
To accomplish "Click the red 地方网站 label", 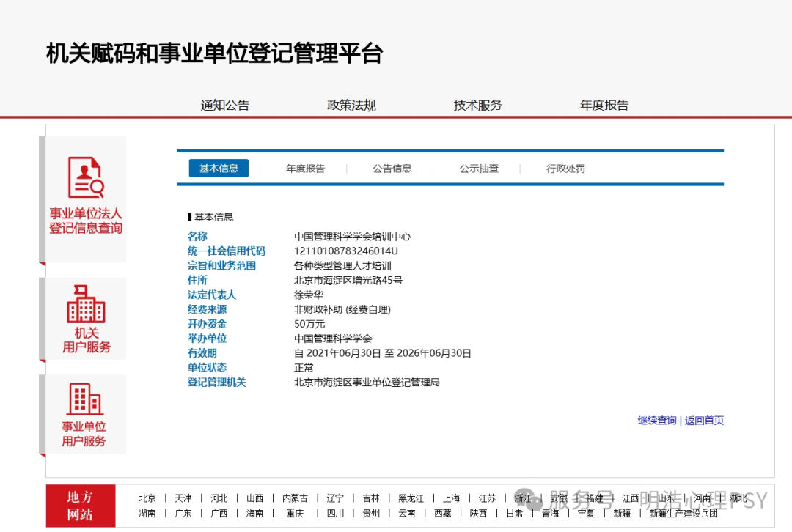I will click(81, 506).
